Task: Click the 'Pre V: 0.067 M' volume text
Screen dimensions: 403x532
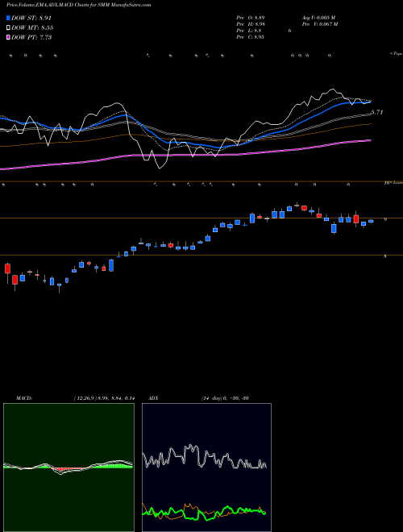Action: [x=319, y=24]
